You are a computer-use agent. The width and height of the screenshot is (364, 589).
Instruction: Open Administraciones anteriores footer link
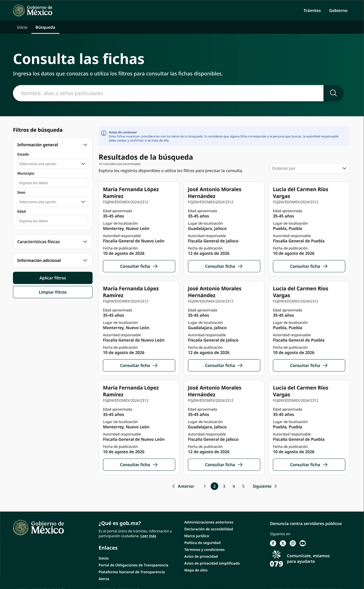point(209,522)
